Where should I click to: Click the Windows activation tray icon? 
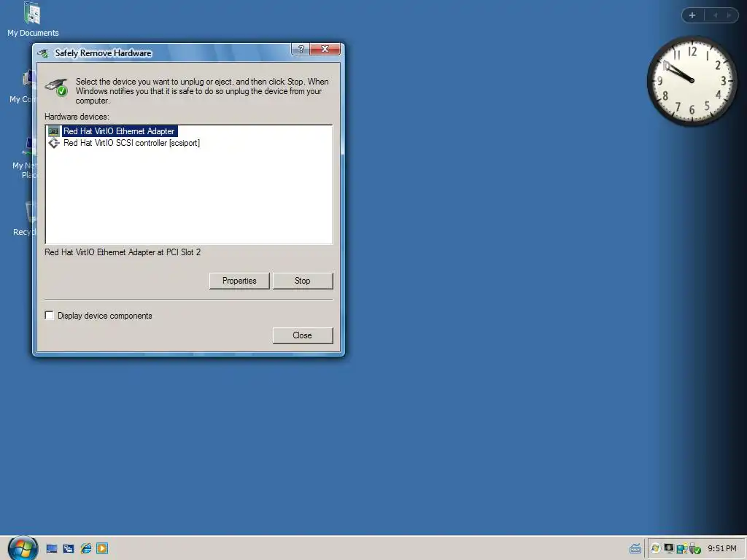point(656,548)
